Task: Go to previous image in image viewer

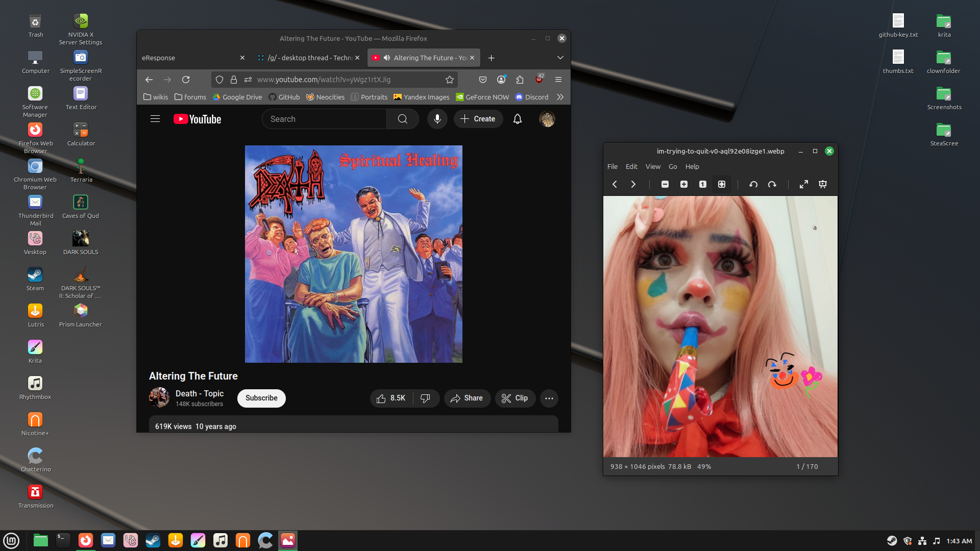Action: coord(615,184)
